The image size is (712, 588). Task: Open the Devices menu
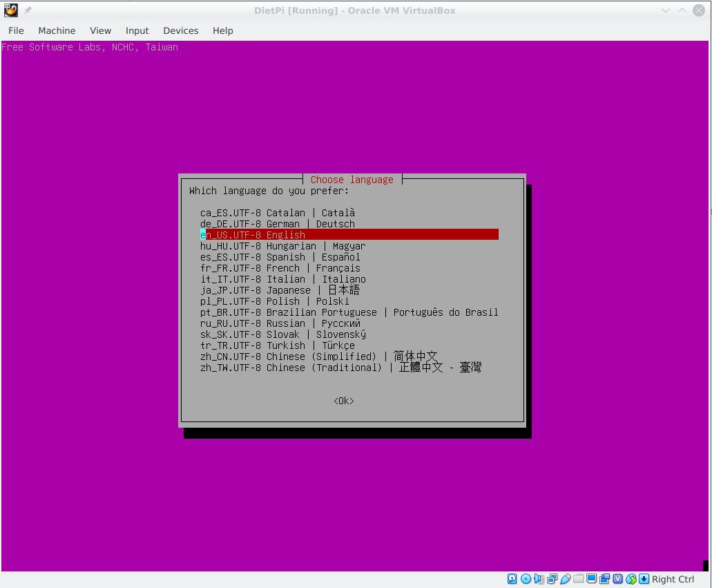[x=181, y=30]
